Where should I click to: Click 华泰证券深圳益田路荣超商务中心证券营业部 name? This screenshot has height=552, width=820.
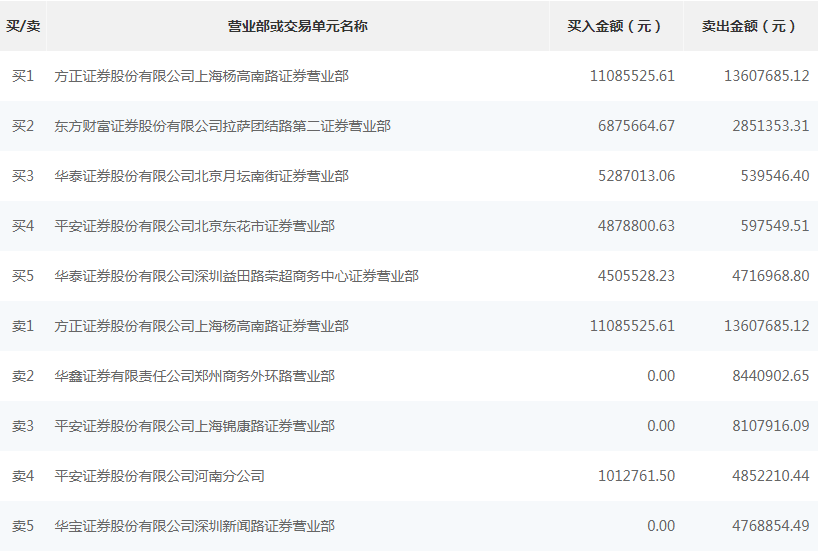236,276
